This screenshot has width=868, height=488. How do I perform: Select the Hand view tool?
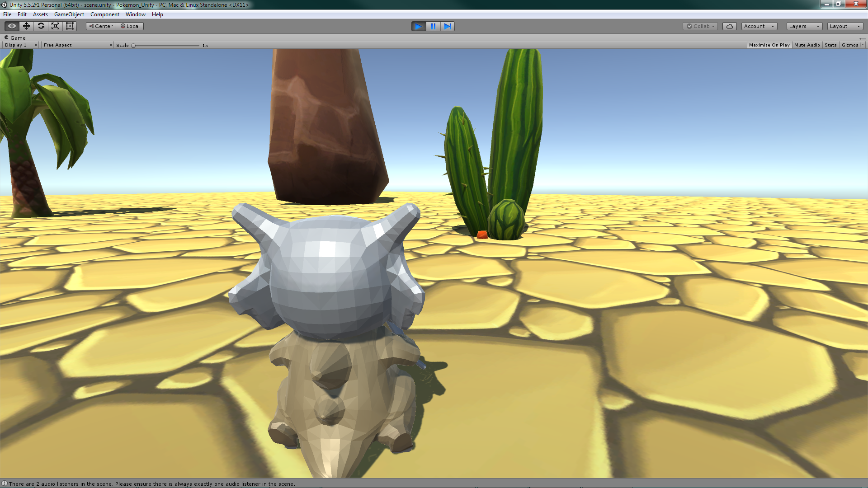click(x=12, y=26)
